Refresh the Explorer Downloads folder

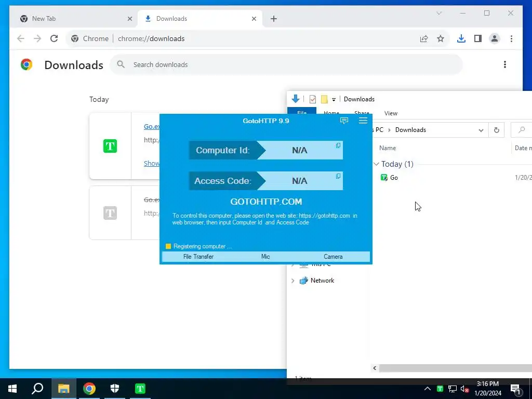496,130
